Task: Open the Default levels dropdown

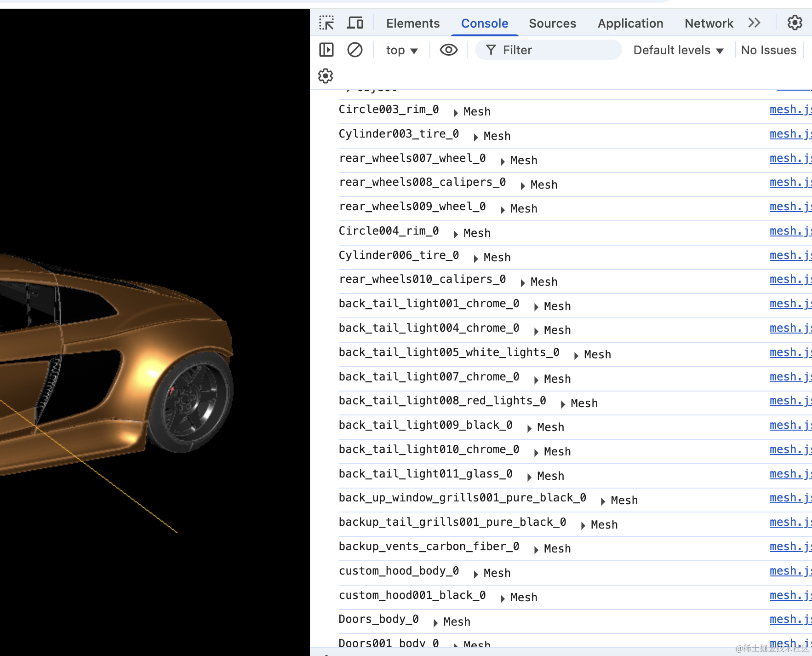Action: (x=678, y=50)
